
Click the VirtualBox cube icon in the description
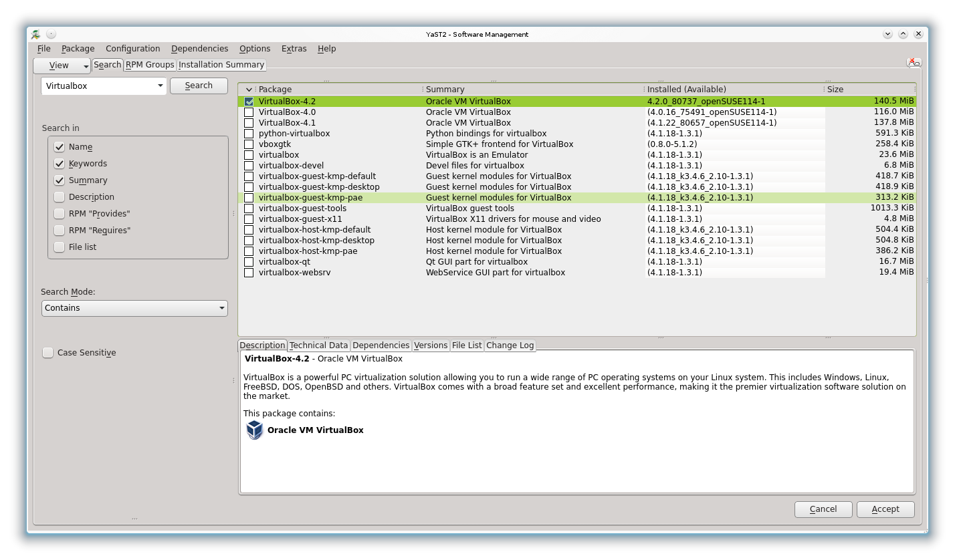255,430
